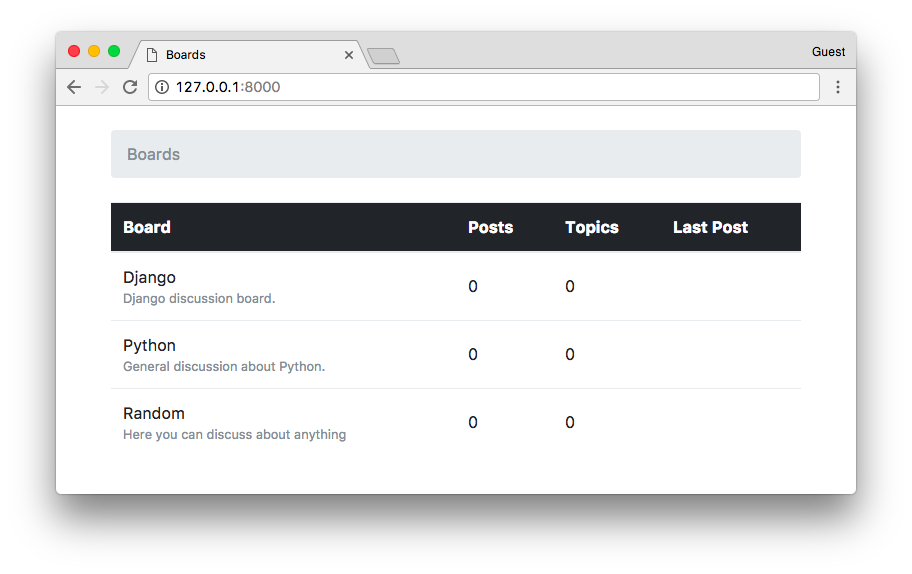The height and width of the screenshot is (574, 912).
Task: Click the Posts column header
Action: coord(490,227)
